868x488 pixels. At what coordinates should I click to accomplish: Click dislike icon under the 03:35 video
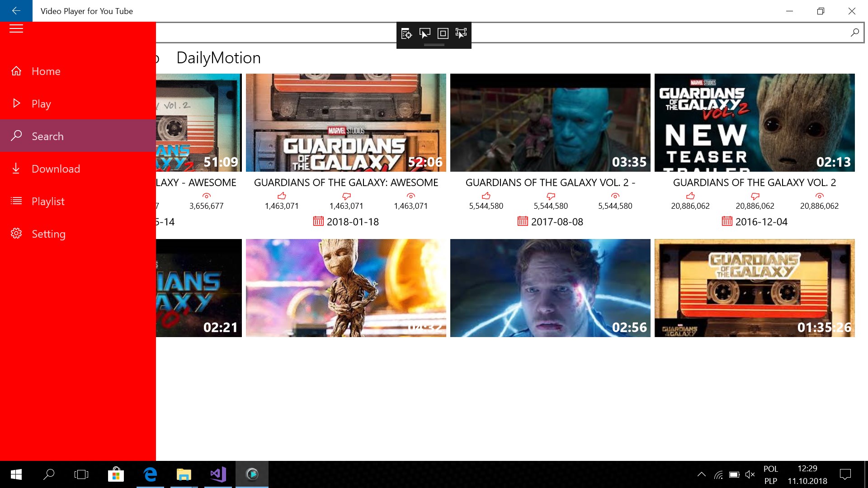click(551, 196)
